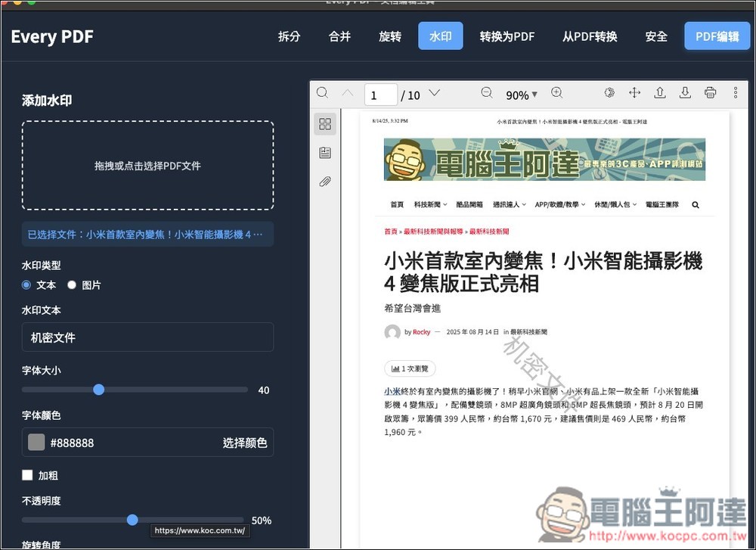Open the three-dot more options menu
Viewport: 756px width, 550px height.
click(x=736, y=92)
